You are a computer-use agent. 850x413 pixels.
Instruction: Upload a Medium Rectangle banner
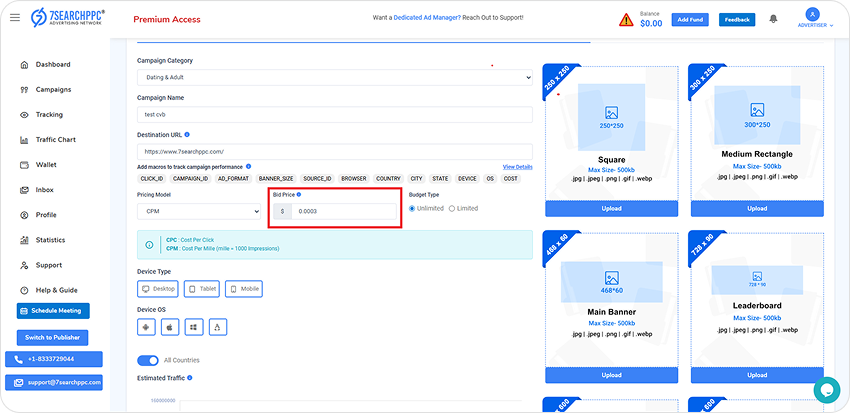757,209
